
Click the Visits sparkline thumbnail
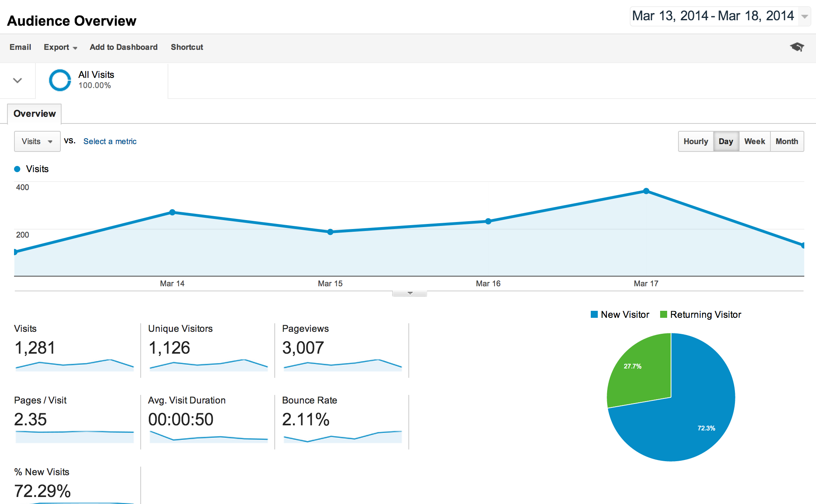pos(74,365)
